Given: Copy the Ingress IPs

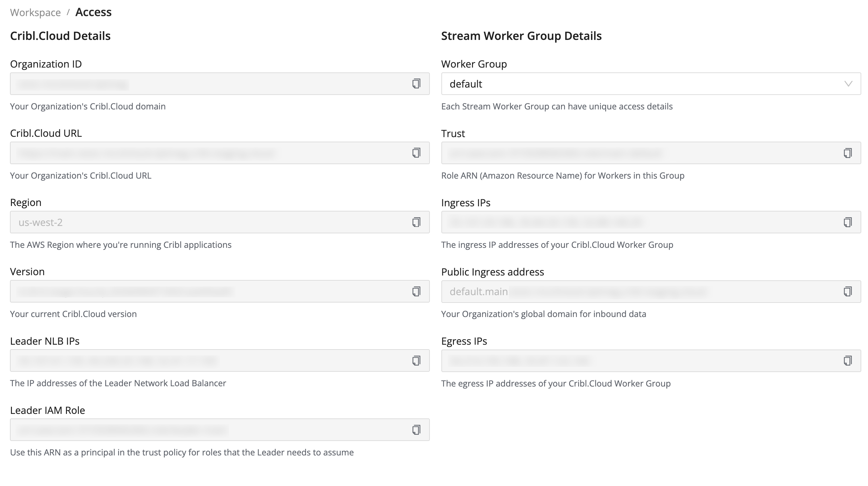Looking at the screenshot, I should tap(847, 222).
